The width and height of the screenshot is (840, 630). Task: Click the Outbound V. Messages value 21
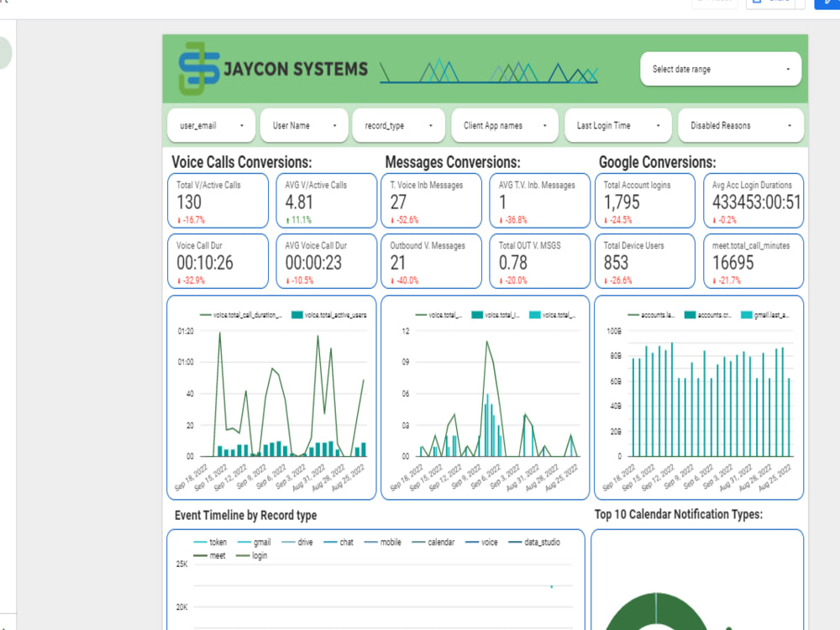tap(397, 262)
